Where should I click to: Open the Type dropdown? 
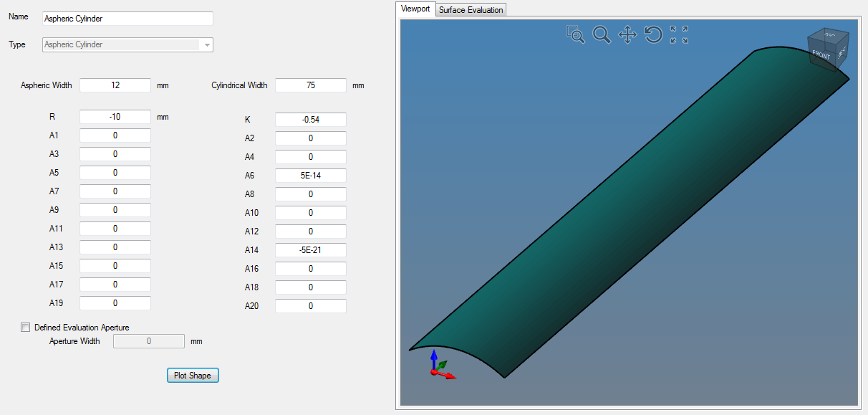207,44
